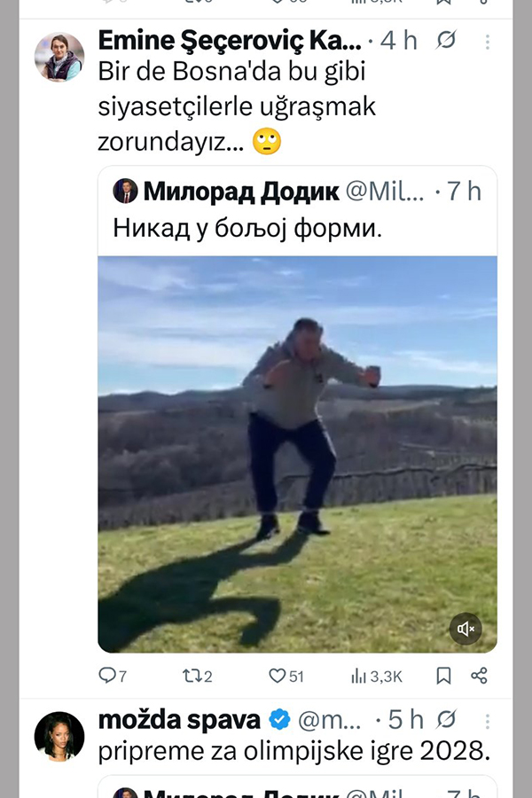Open replies on Emine's post
The width and height of the screenshot is (532, 798).
112,676
